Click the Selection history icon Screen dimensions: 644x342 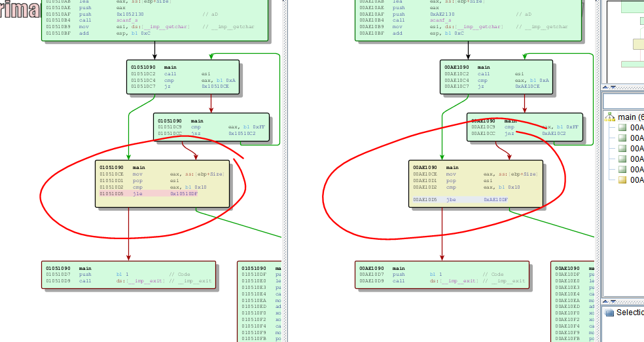click(609, 313)
